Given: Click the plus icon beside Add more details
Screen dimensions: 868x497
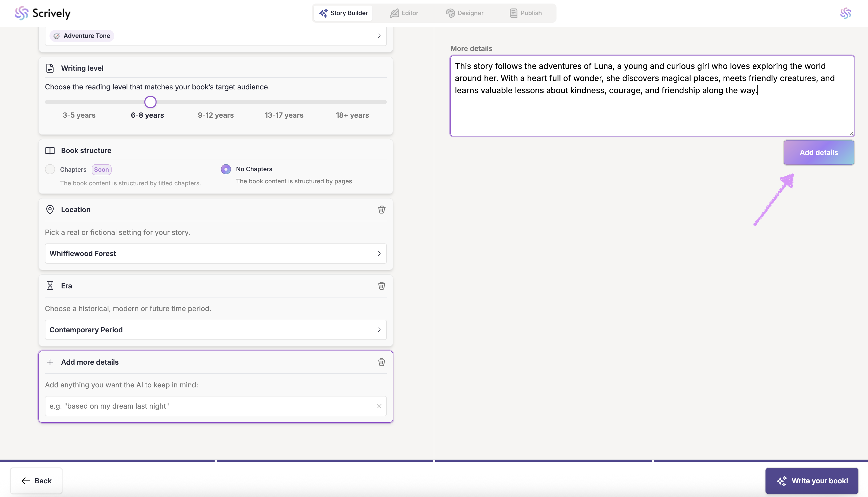Looking at the screenshot, I should (50, 362).
